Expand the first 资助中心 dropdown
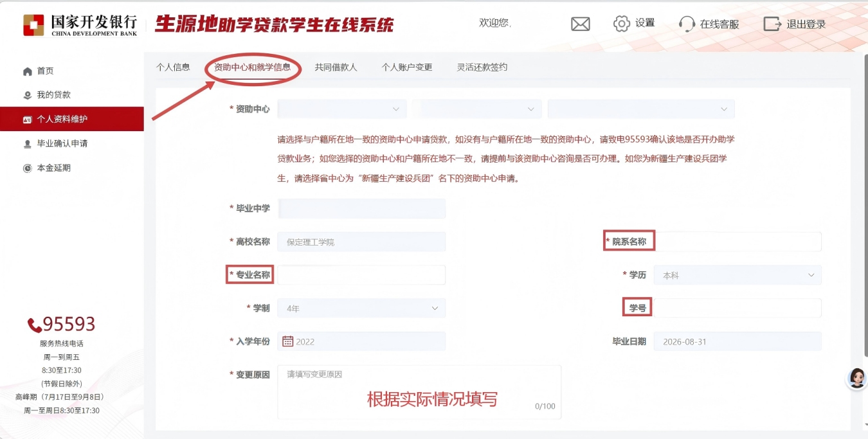868x439 pixels. [x=342, y=109]
